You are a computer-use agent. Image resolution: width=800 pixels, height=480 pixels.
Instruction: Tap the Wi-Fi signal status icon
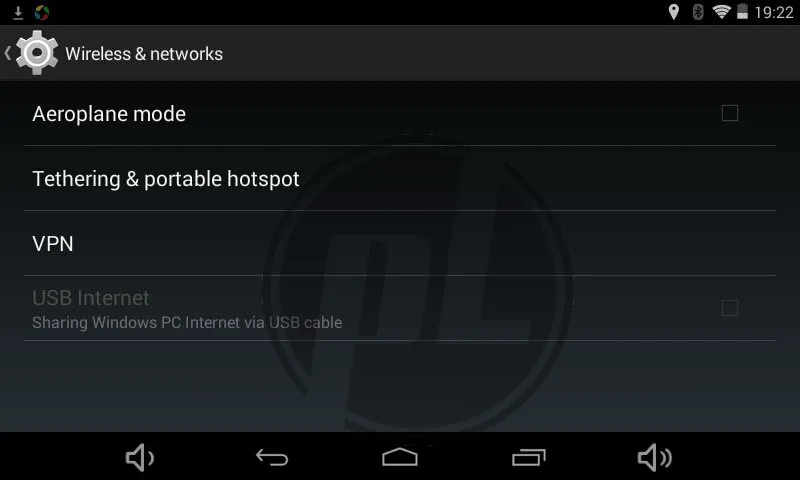click(x=721, y=12)
